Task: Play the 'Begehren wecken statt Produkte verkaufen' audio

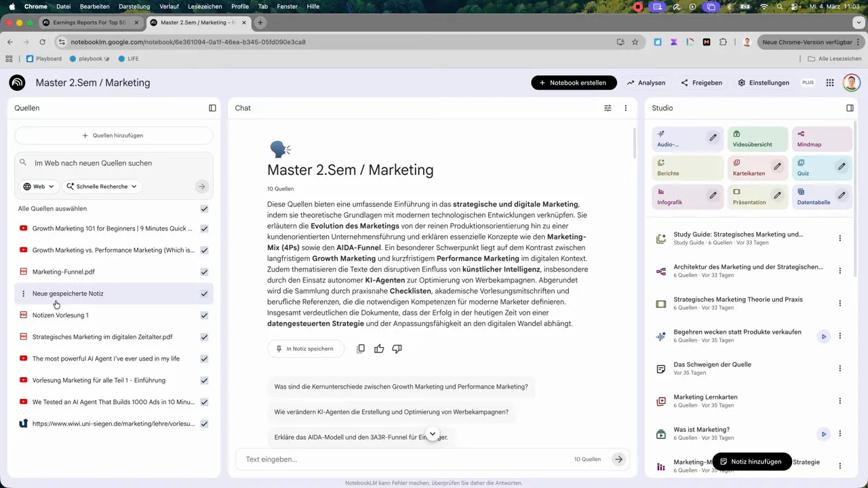Action: pos(823,336)
